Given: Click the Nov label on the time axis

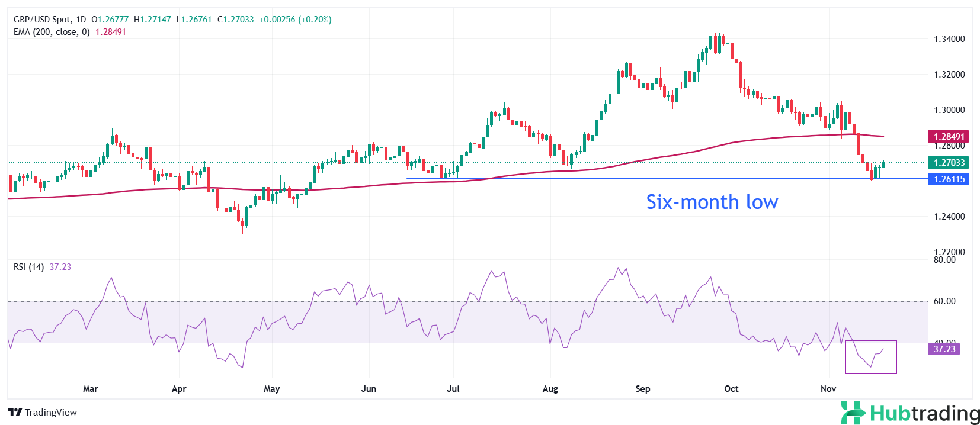Looking at the screenshot, I should pos(828,389).
